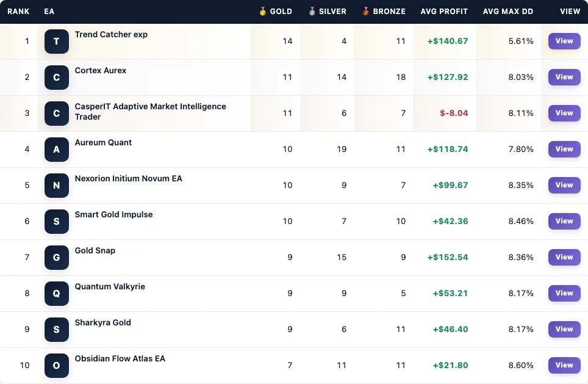Viewport: 588px width, 384px height.
Task: Click the SILVER column header label
Action: [x=332, y=11]
